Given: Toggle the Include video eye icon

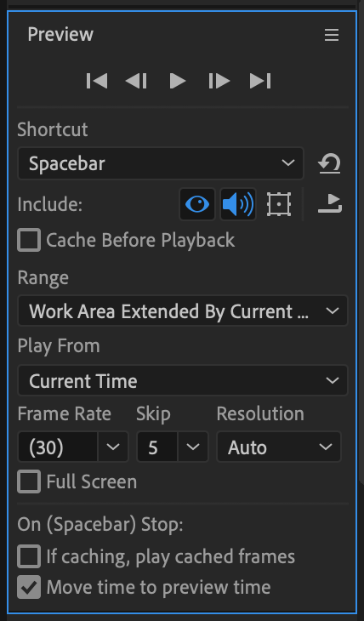Looking at the screenshot, I should [197, 204].
